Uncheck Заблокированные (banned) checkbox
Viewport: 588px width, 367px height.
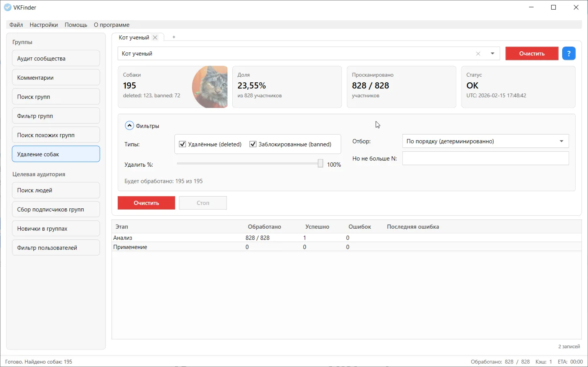click(253, 144)
